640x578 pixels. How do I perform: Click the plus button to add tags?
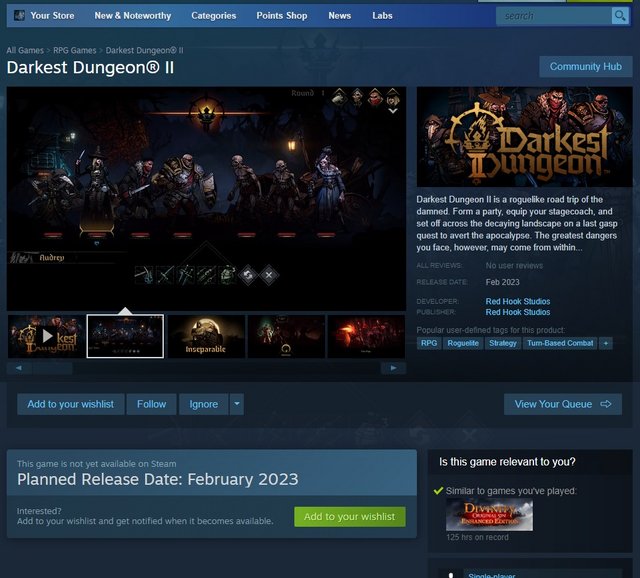(606, 343)
